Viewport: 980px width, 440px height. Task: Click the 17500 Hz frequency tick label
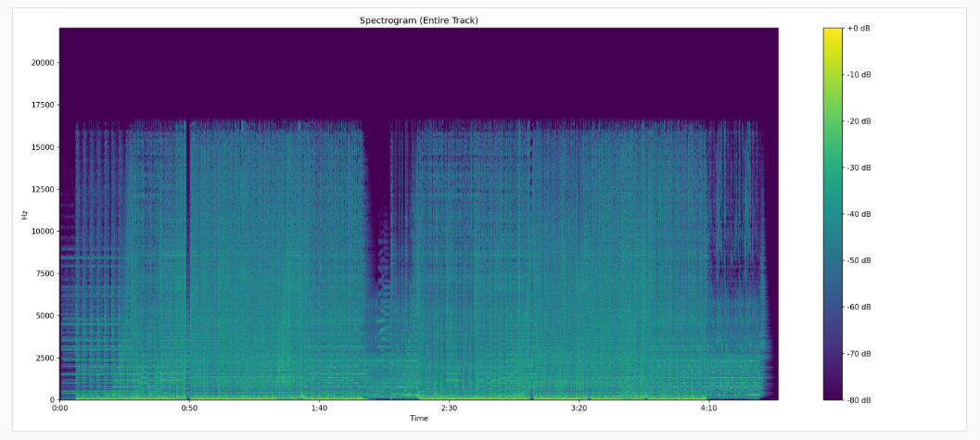click(x=44, y=105)
